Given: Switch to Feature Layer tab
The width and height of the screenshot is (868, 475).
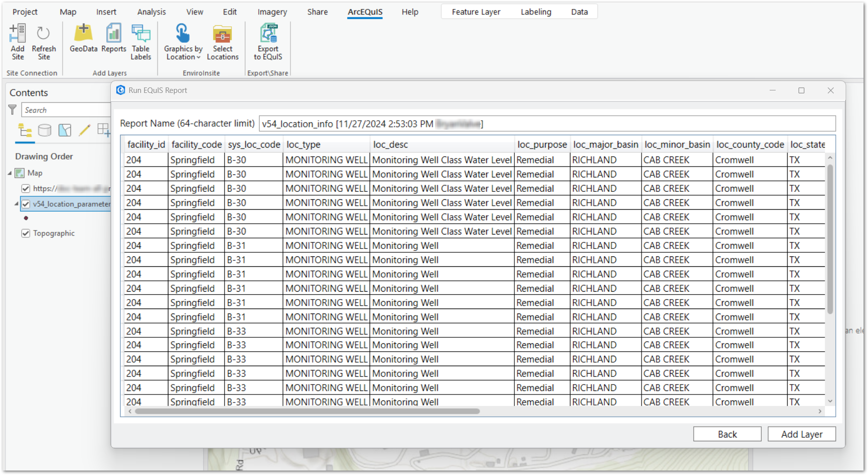Looking at the screenshot, I should pos(476,12).
